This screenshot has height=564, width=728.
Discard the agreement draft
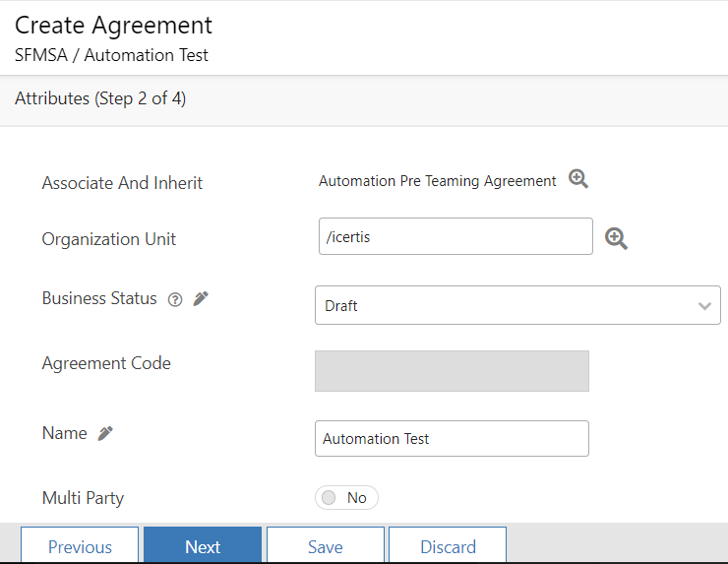click(x=448, y=546)
